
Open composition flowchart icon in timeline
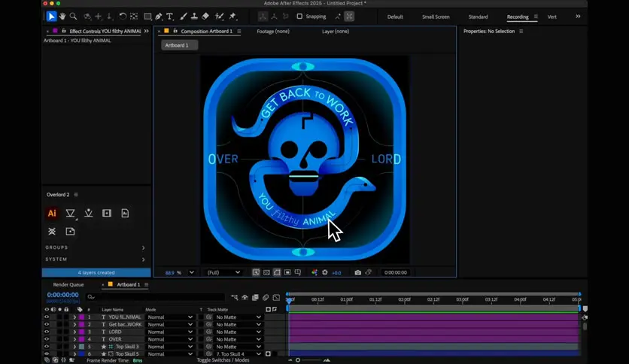(x=234, y=298)
